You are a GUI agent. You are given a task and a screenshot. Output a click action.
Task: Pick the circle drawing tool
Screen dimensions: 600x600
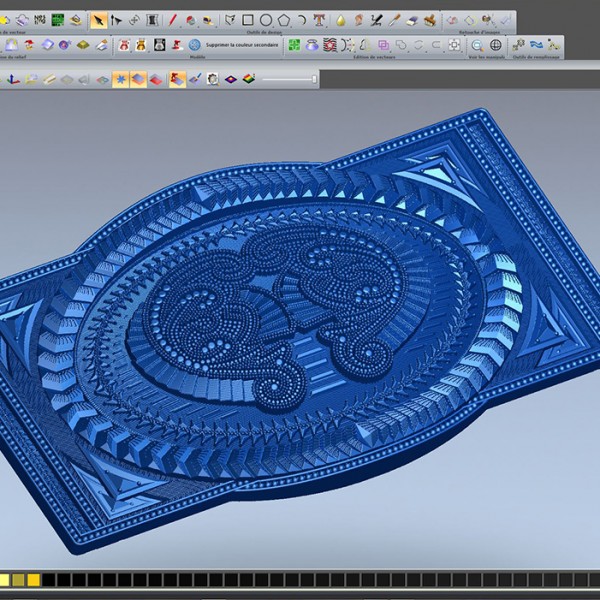(x=266, y=19)
